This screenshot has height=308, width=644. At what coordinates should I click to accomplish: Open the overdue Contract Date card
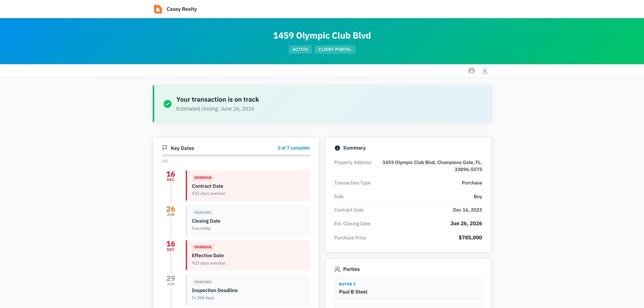248,186
